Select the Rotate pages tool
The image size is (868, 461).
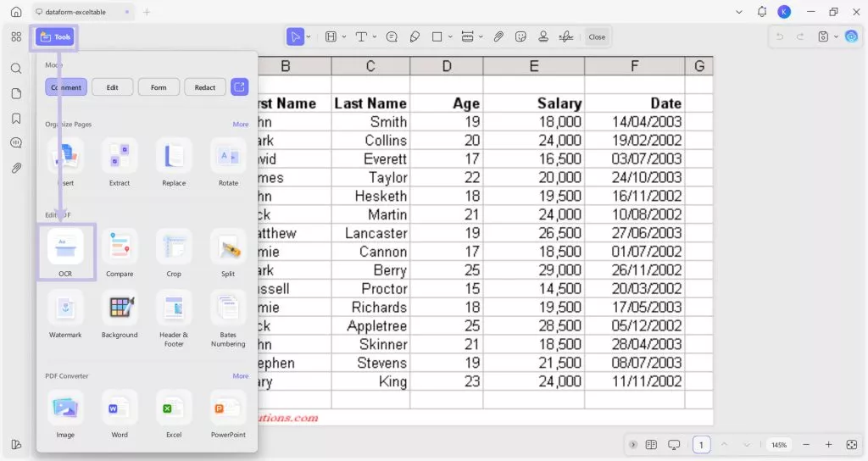click(x=228, y=162)
